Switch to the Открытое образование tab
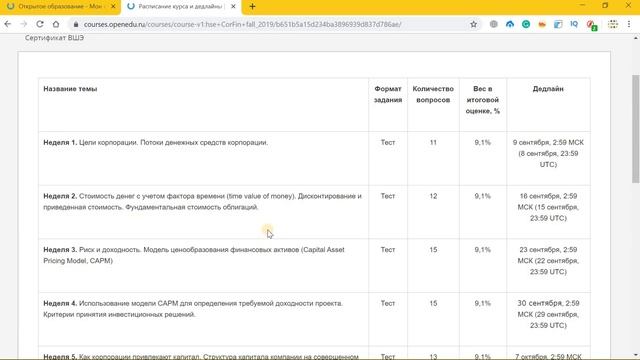Screen dimensions: 640x360 60,7
